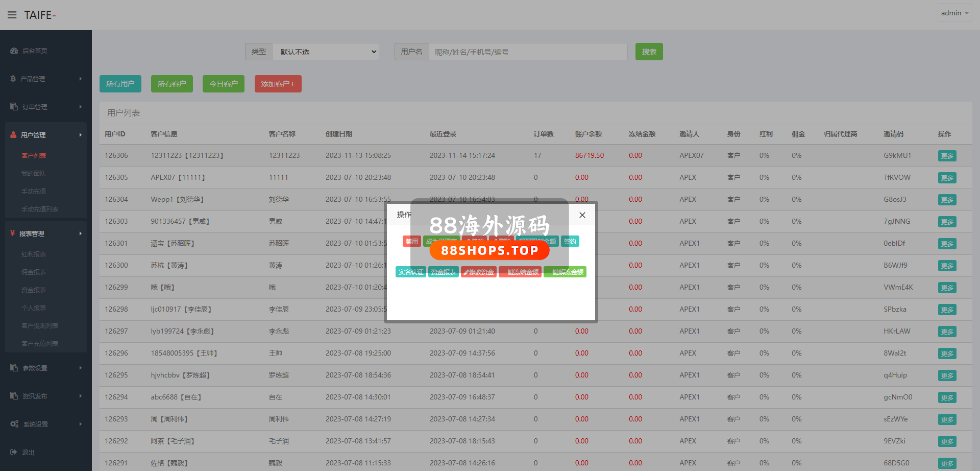
Task: Click the green 搜索 button
Action: pyautogui.click(x=649, y=52)
